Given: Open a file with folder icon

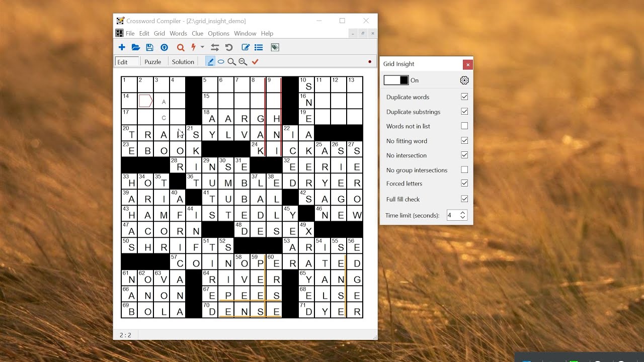Looking at the screenshot, I should tap(136, 47).
